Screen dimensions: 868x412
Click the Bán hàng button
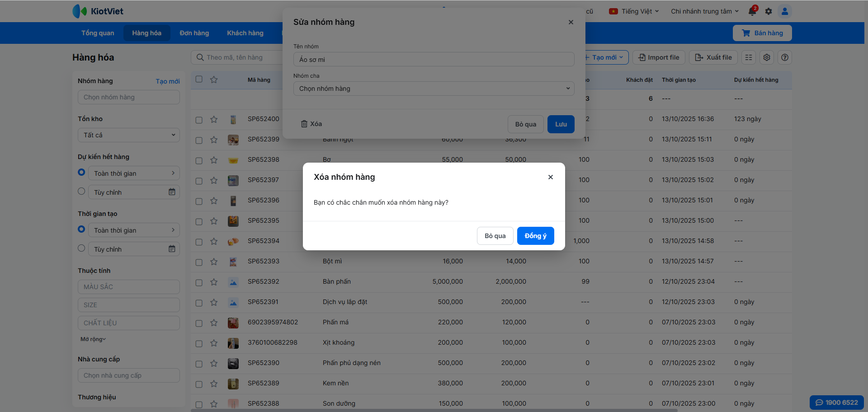pos(762,33)
